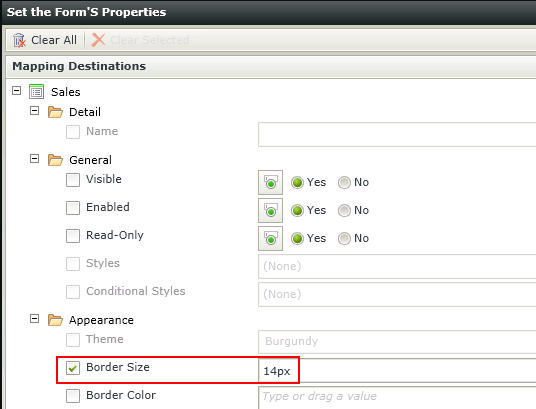
Task: Click the Read-Only row value-type icon button
Action: pos(270,238)
